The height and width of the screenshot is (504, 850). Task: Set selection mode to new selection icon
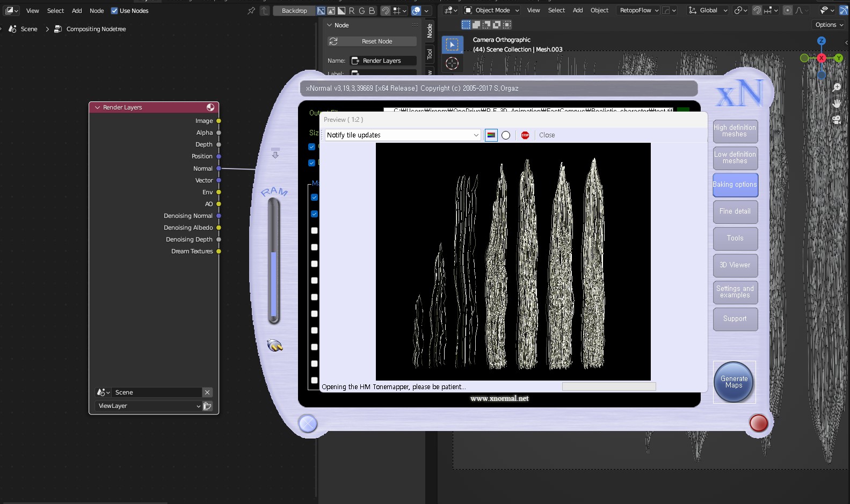(466, 25)
